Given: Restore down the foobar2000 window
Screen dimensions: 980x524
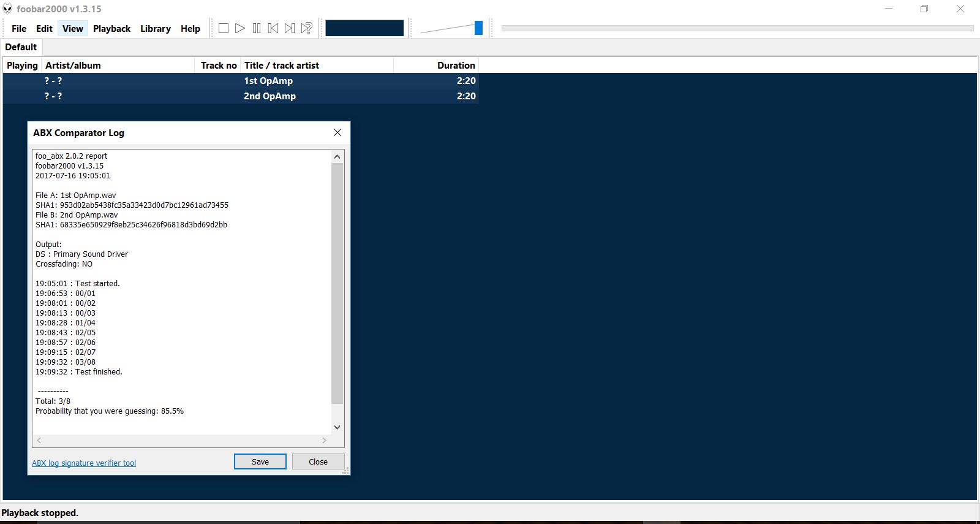Looking at the screenshot, I should [924, 9].
